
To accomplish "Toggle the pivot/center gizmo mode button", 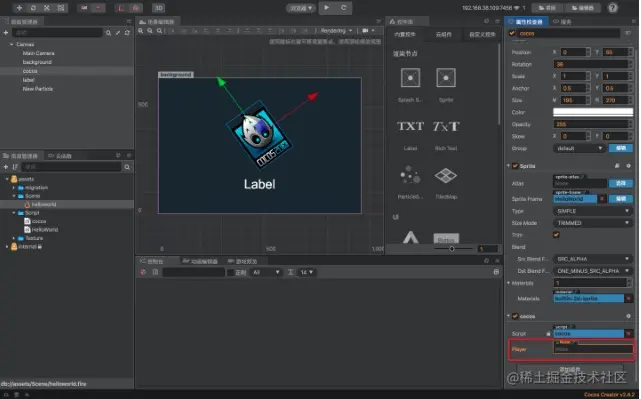I will 84,8.
